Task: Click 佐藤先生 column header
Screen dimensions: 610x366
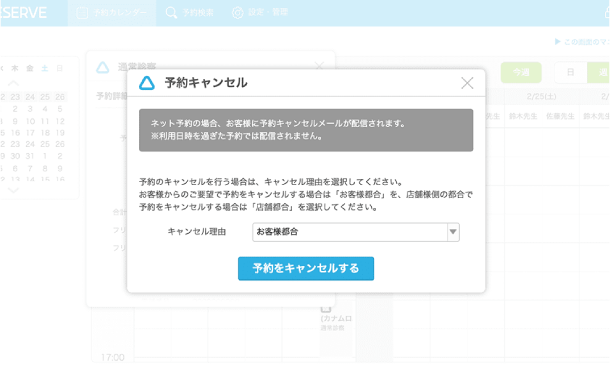Action: point(560,116)
